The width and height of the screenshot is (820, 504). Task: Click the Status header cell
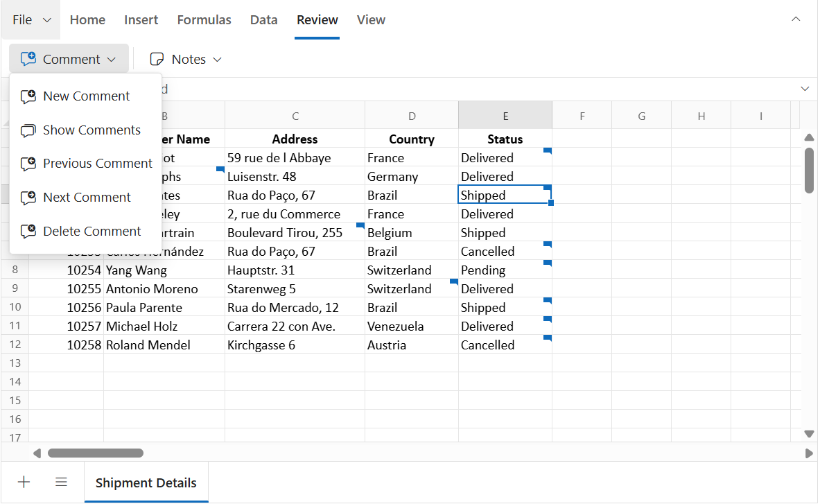point(505,139)
